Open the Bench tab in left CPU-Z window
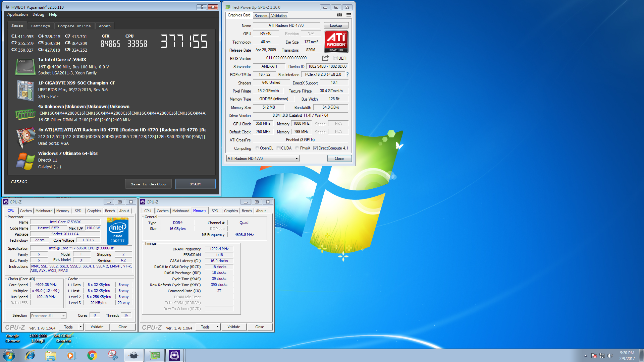The image size is (644, 362). 110,211
